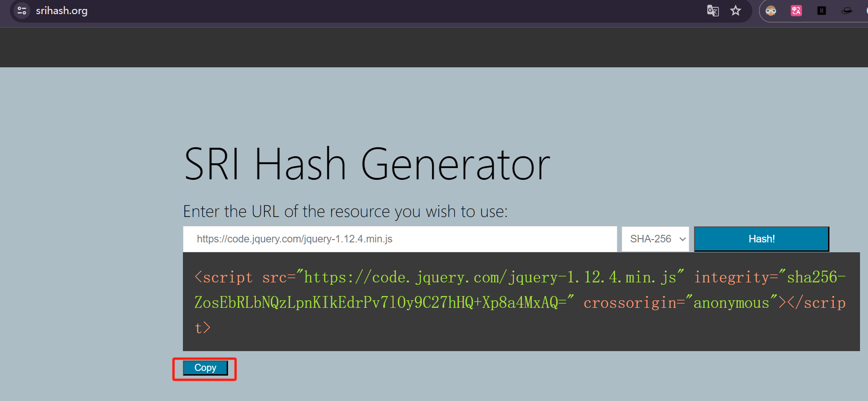
Task: Open the fedora hat extension icon
Action: point(847,10)
